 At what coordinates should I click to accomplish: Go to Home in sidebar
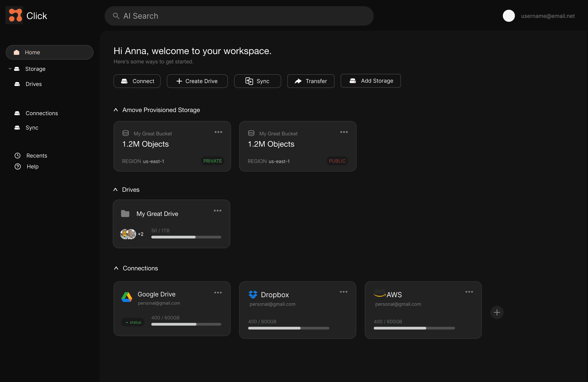[x=49, y=52]
